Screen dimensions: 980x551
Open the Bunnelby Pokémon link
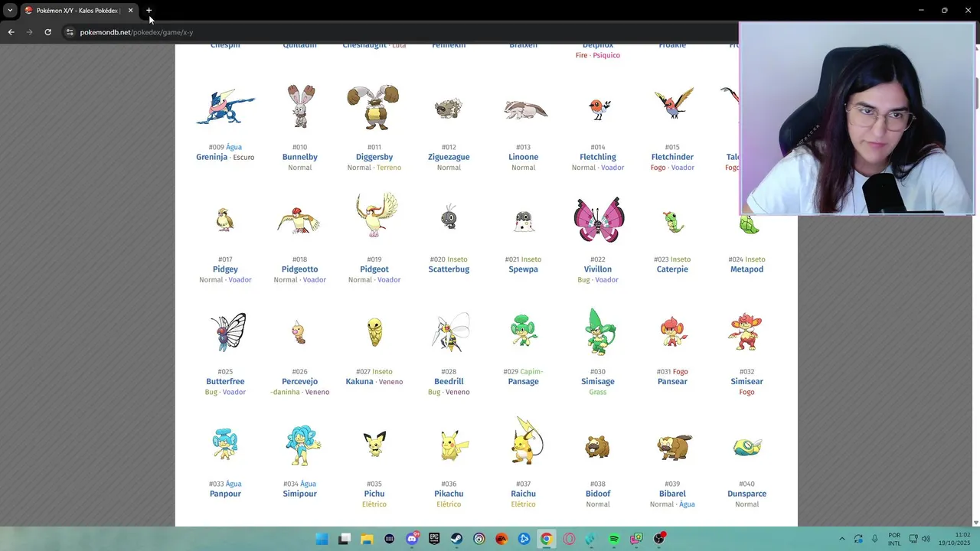tap(299, 157)
